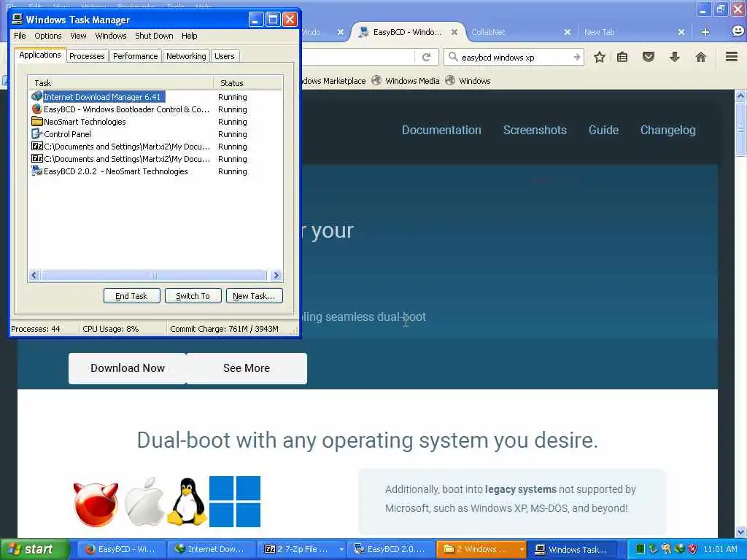This screenshot has height=560, width=747.
Task: Click the Download Now button
Action: pos(127,368)
